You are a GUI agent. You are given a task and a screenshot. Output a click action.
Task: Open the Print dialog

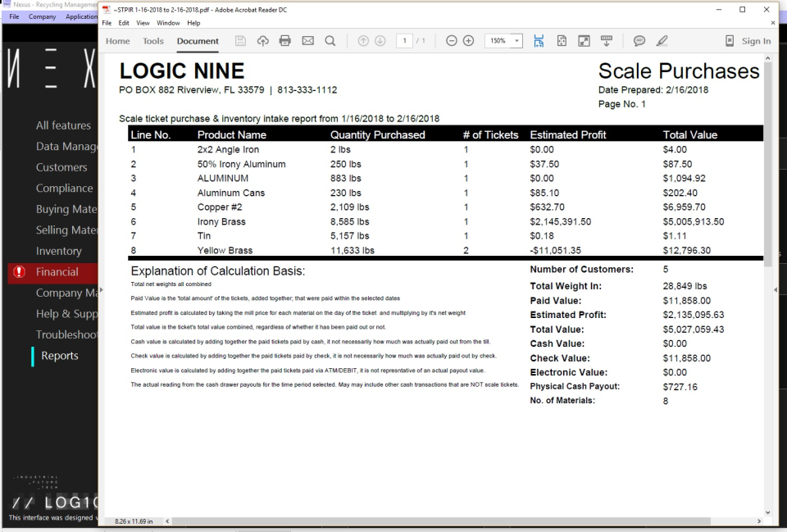pyautogui.click(x=283, y=41)
